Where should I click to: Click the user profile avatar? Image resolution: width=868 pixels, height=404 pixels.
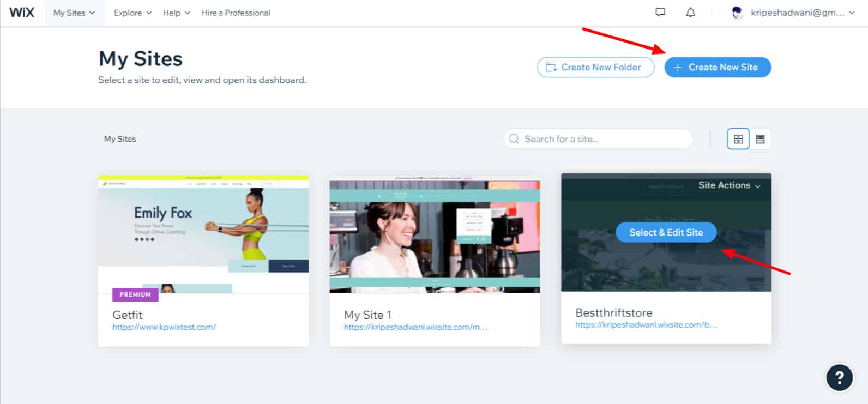[x=737, y=13]
